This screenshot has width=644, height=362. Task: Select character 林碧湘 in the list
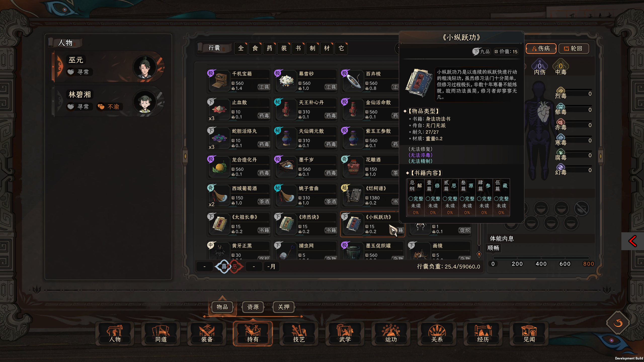click(x=109, y=101)
